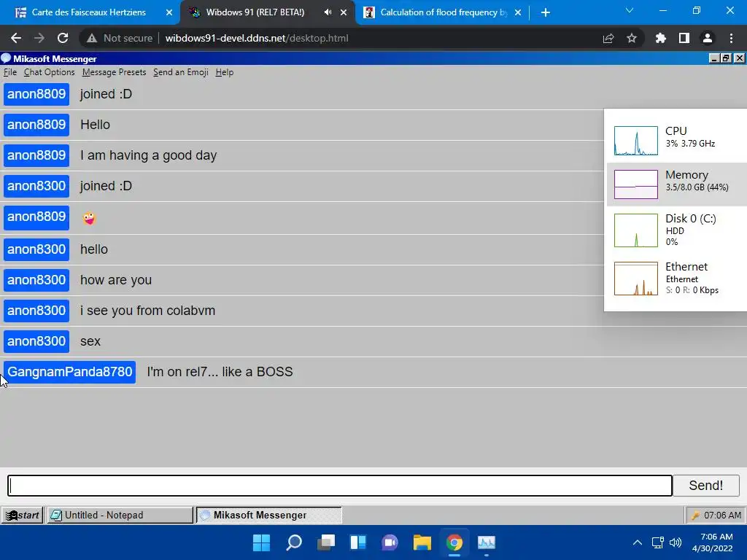747x560 pixels.
Task: Open the Message Presets menu
Action: tap(114, 72)
